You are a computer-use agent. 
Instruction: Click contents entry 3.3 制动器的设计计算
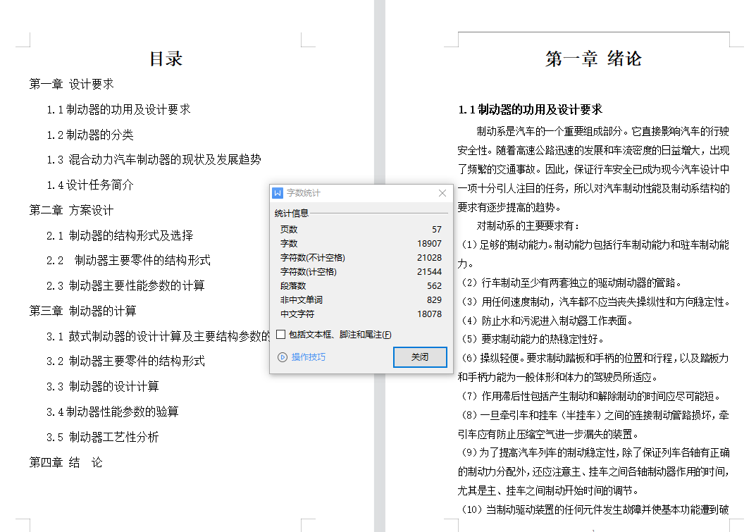tap(103, 386)
